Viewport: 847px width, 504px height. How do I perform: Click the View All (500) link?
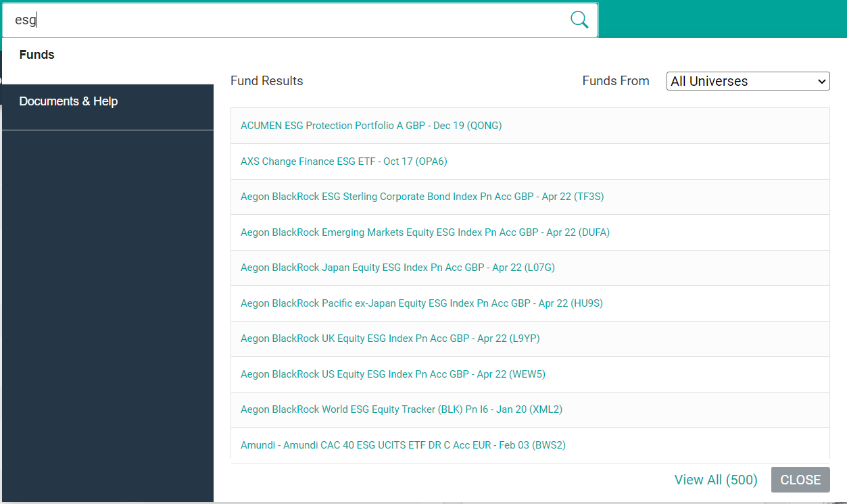(x=715, y=480)
